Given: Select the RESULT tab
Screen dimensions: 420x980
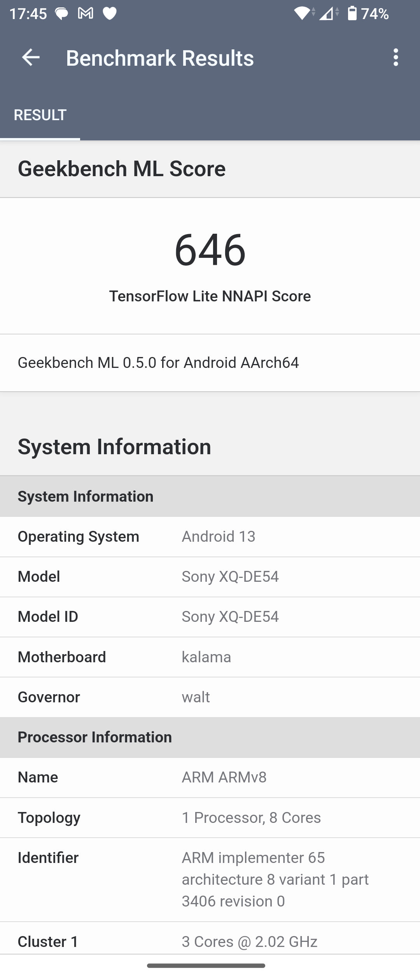Looking at the screenshot, I should (40, 115).
